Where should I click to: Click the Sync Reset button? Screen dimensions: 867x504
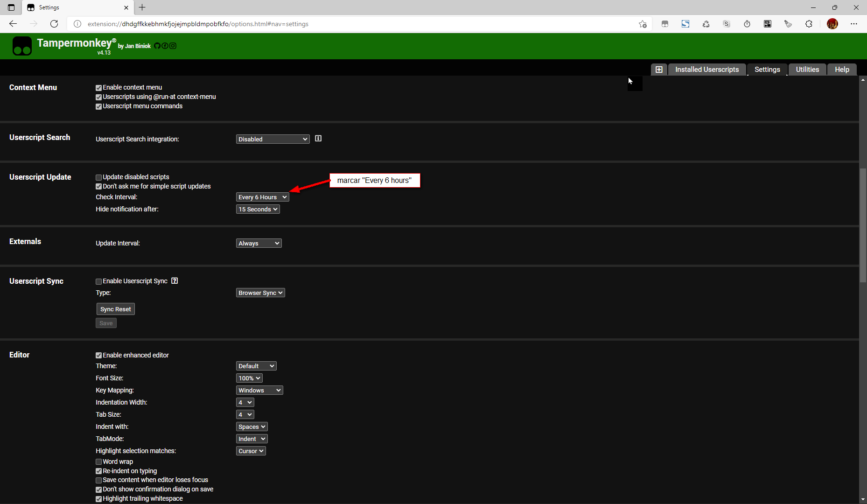tap(116, 309)
